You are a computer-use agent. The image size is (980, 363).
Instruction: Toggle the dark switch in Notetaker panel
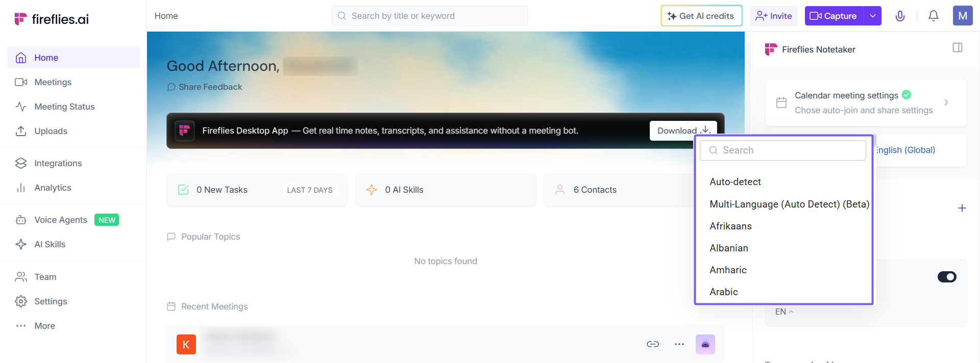[947, 277]
